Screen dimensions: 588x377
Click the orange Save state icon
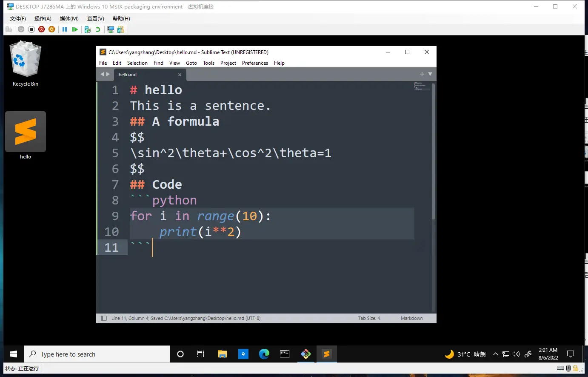pos(51,29)
